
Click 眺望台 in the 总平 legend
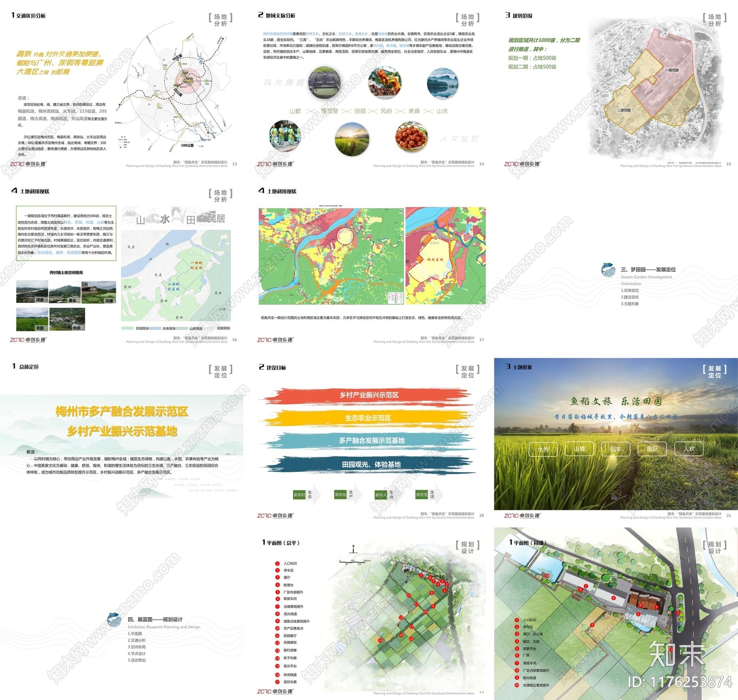tap(288, 585)
